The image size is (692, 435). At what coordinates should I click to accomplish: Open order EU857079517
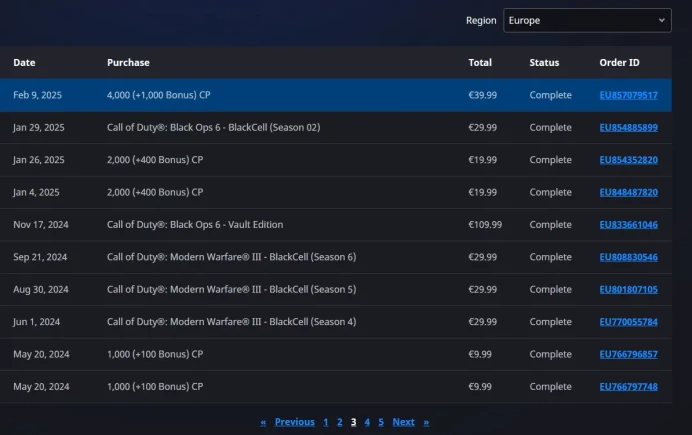tap(628, 95)
